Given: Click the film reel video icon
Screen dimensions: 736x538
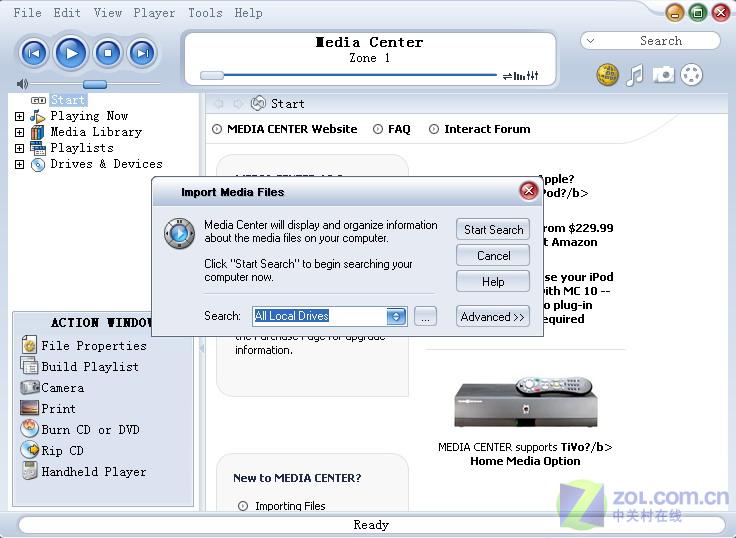Looking at the screenshot, I should pos(691,75).
